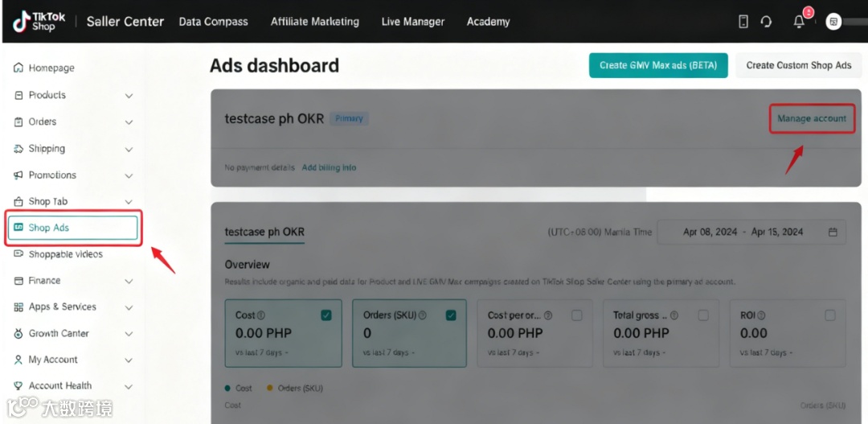Toggle the Orders (SKU) chart legend item
Viewport: 868px width, 424px height.
click(294, 388)
